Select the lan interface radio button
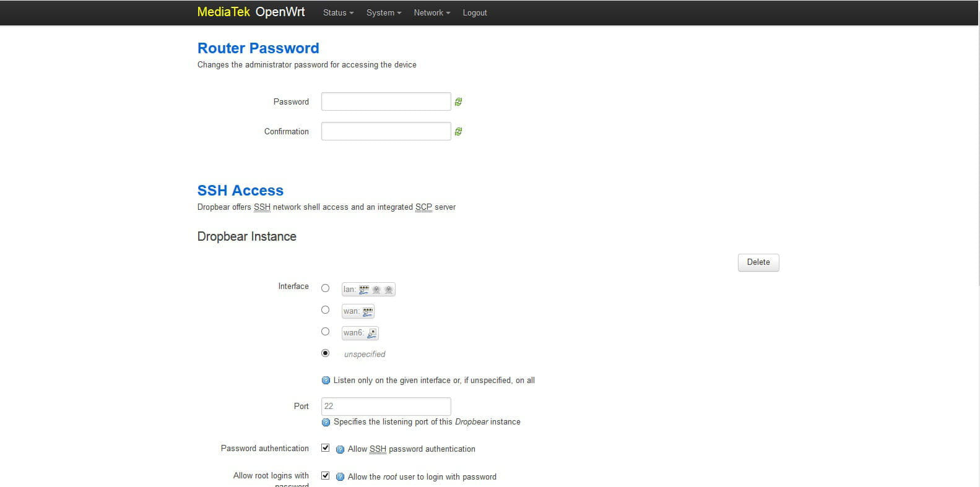980x487 pixels. click(x=325, y=288)
